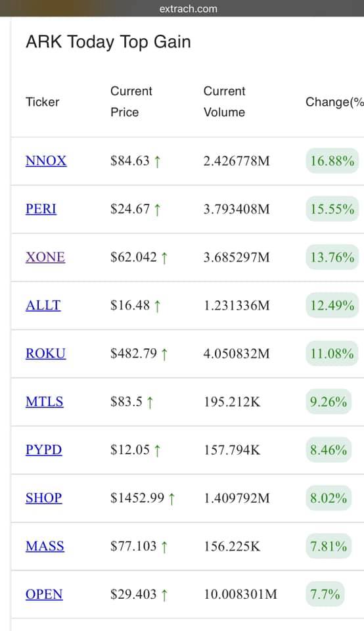Viewport: 364px width, 631px height.
Task: Open the MASS ticker link
Action: point(45,546)
